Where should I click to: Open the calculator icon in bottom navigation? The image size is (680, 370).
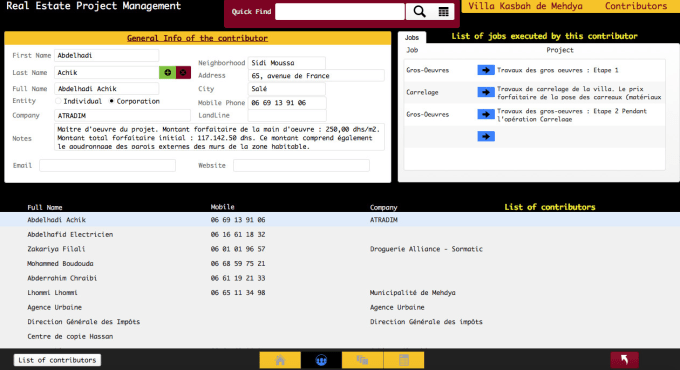click(404, 360)
